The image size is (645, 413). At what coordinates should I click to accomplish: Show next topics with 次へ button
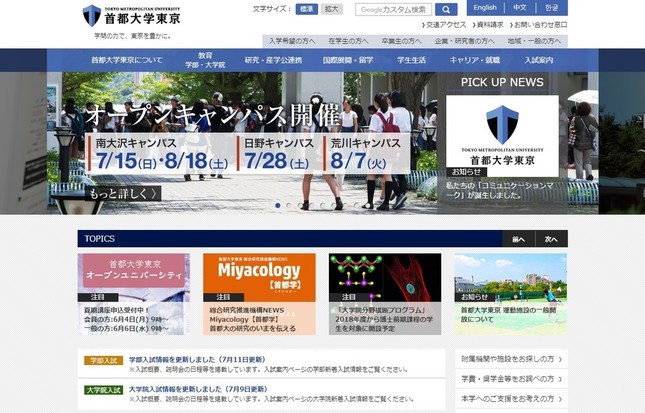click(550, 239)
